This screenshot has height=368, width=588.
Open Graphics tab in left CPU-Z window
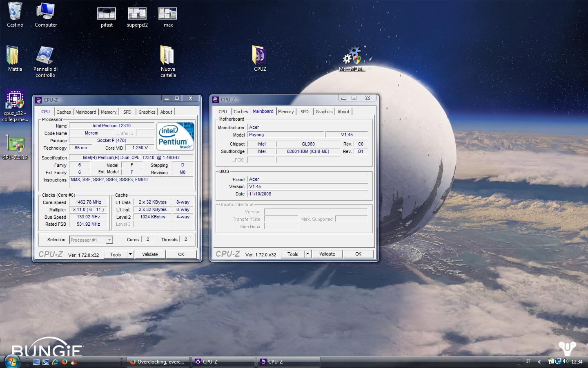coord(147,112)
